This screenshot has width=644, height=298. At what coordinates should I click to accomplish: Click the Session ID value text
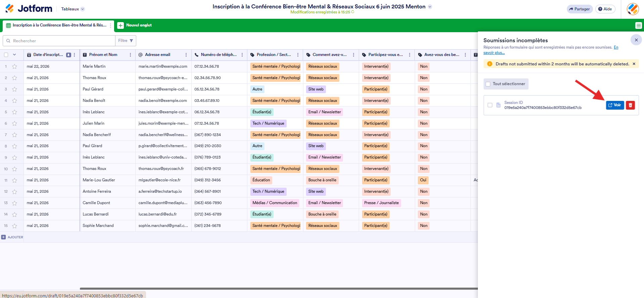pos(543,108)
